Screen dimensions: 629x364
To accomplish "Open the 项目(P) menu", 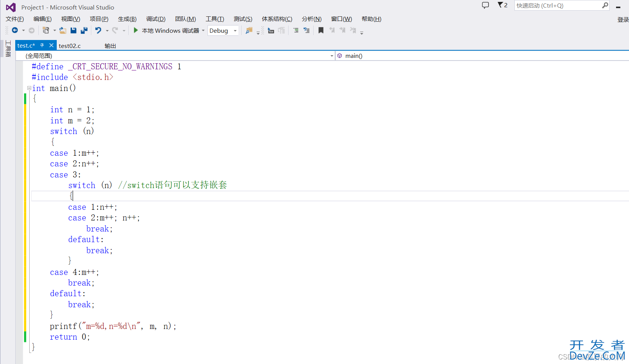I will click(x=99, y=19).
